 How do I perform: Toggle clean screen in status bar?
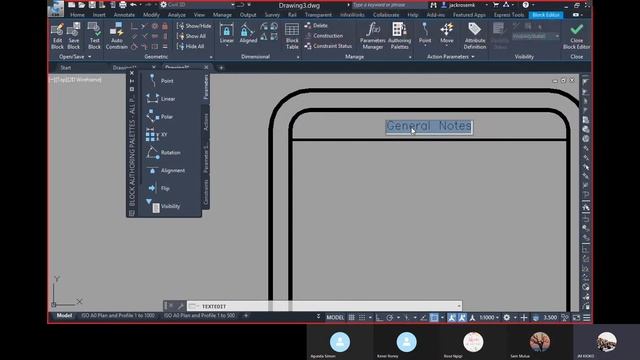point(576,318)
